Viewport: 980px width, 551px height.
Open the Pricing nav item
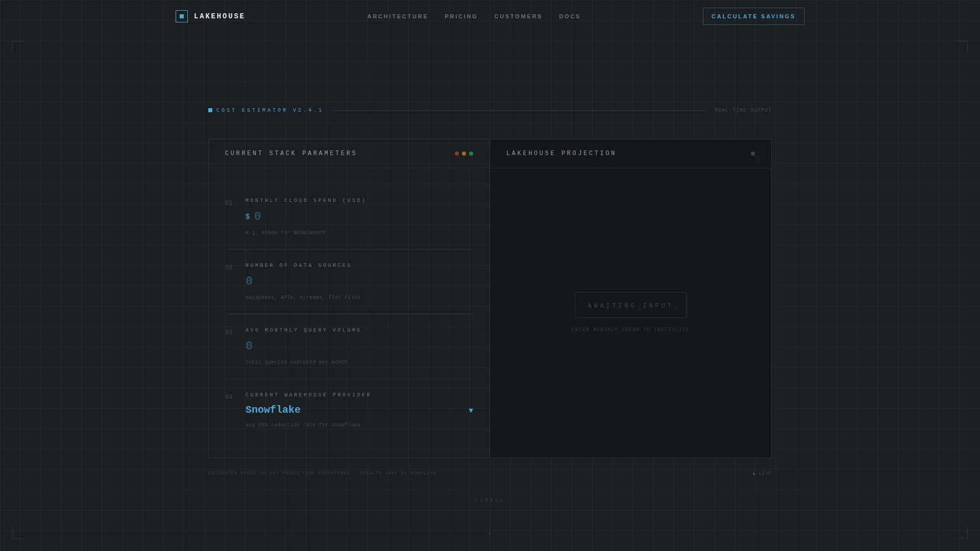(461, 16)
